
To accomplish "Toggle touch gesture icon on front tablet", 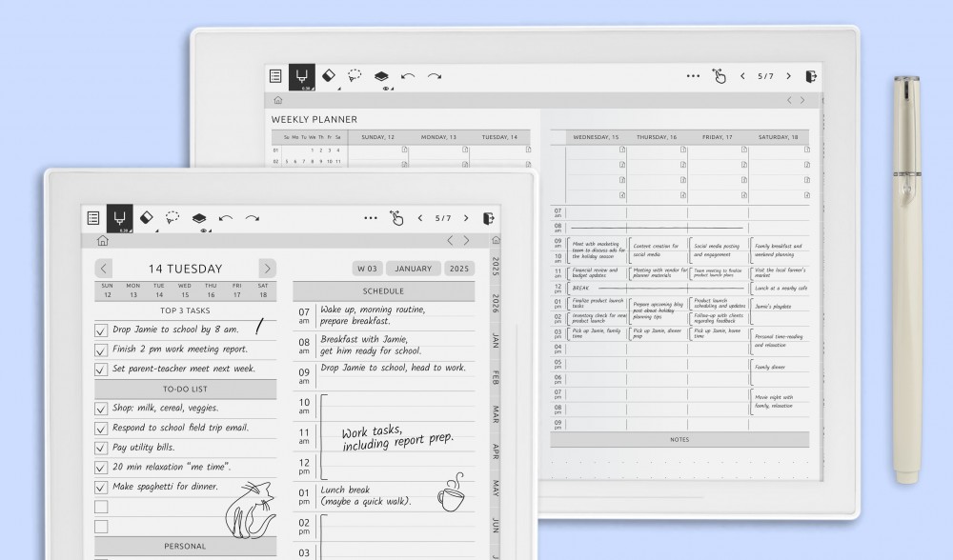I will pos(396,218).
